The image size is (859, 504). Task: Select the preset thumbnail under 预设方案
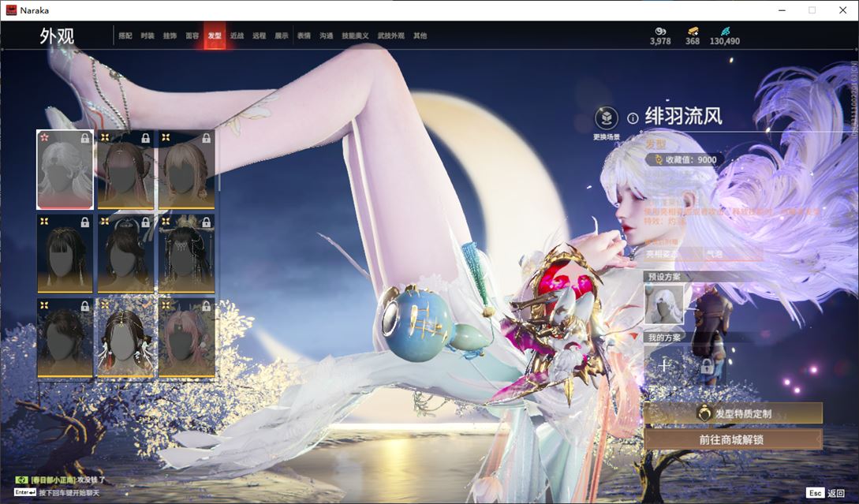664,304
